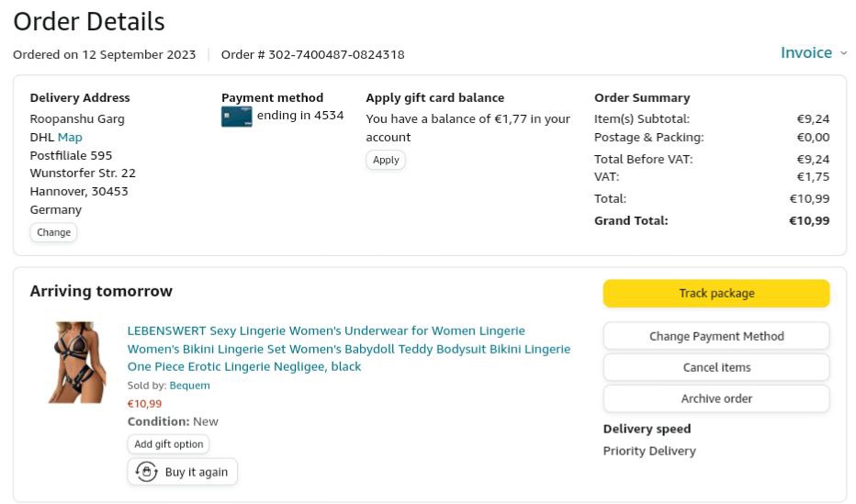Click the Arriving tomorrow heading
Viewport: 856px width, 504px height.
coord(101,291)
